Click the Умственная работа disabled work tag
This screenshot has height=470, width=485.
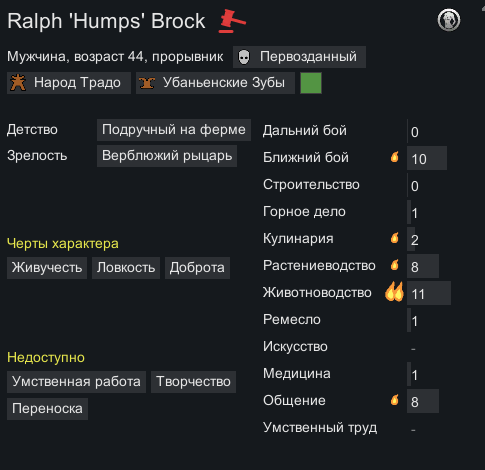[x=76, y=382]
